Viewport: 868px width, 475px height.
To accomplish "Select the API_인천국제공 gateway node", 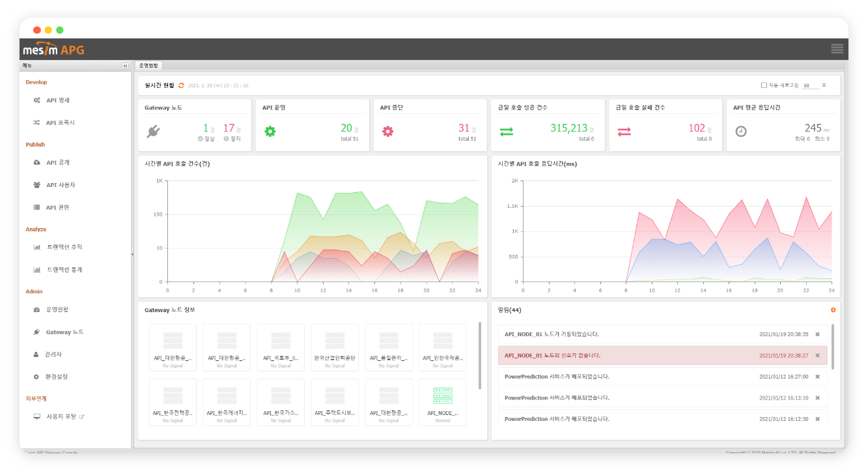I will (x=443, y=347).
